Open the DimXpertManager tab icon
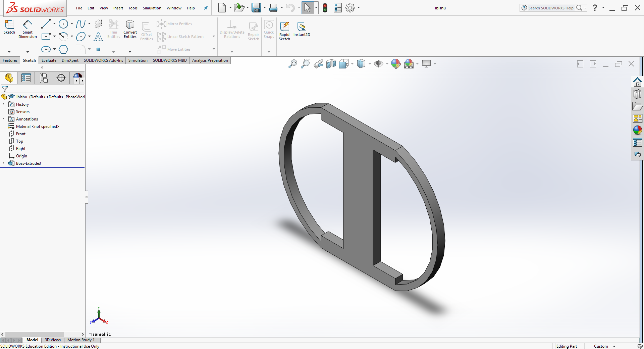644x349 pixels. click(x=61, y=78)
